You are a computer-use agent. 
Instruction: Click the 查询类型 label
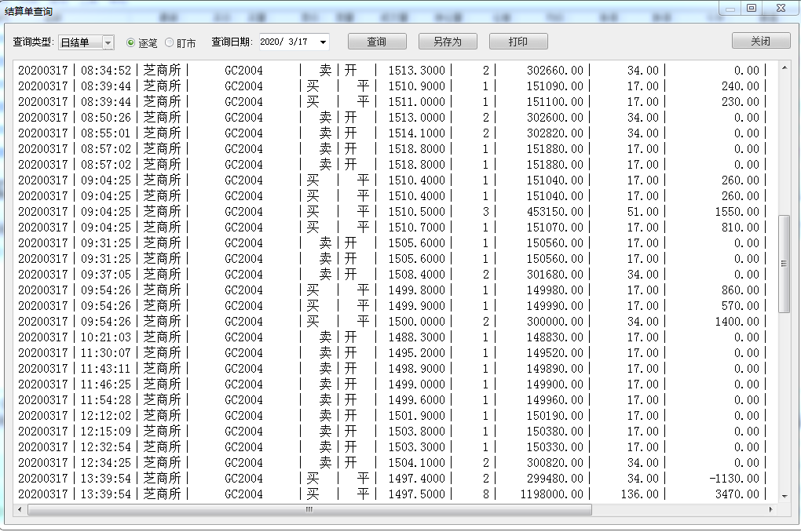point(33,42)
